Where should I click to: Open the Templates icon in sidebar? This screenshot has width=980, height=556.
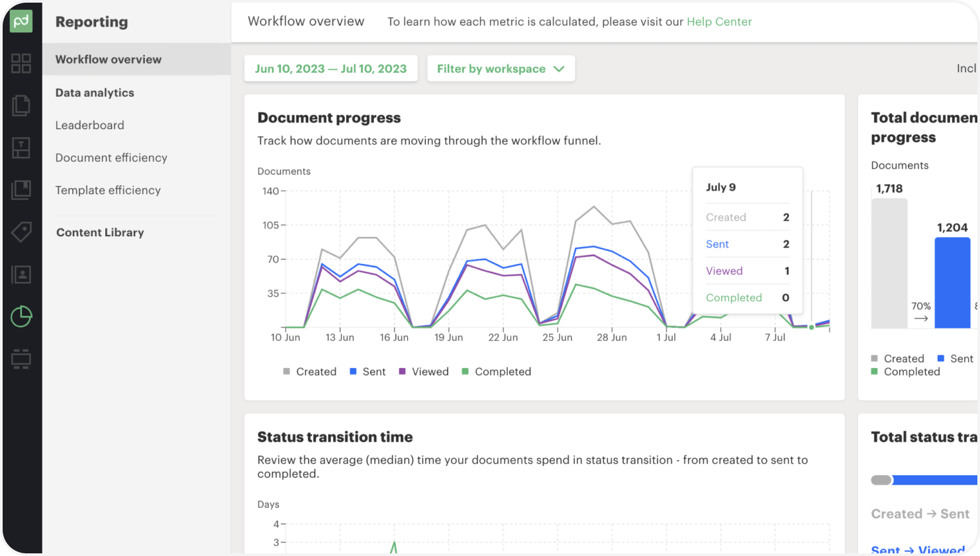click(21, 148)
